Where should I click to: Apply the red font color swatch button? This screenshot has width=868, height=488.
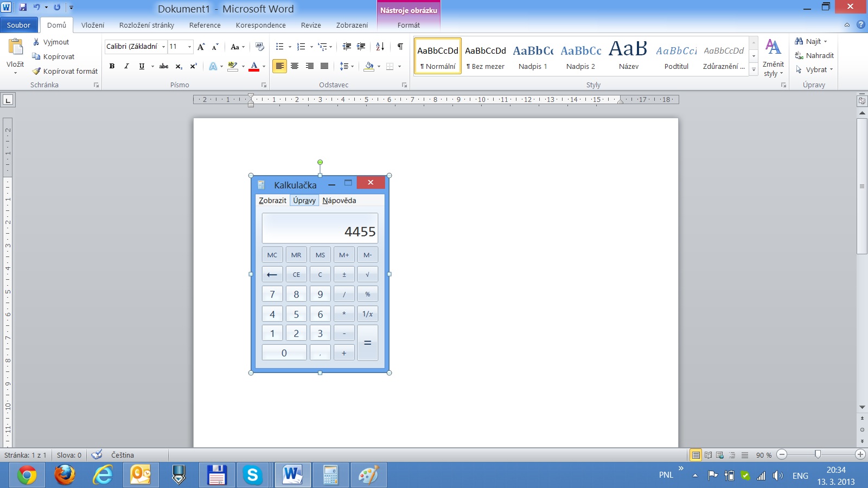(x=254, y=66)
